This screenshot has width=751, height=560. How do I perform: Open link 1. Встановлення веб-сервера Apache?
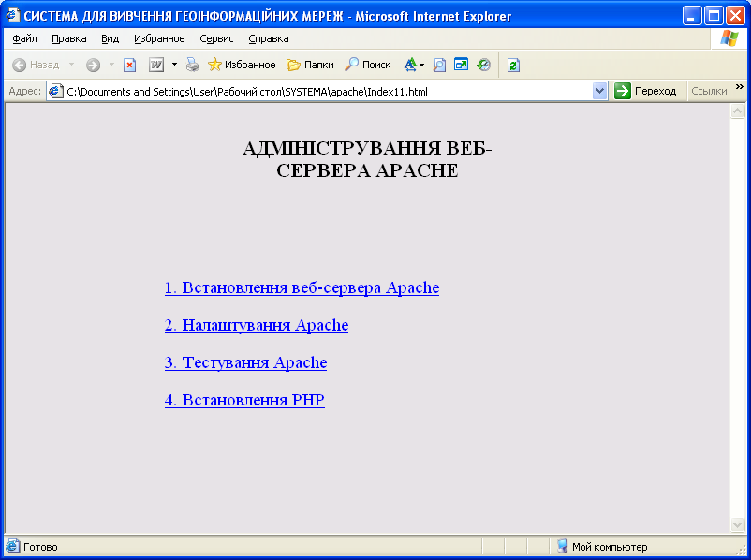coord(302,287)
